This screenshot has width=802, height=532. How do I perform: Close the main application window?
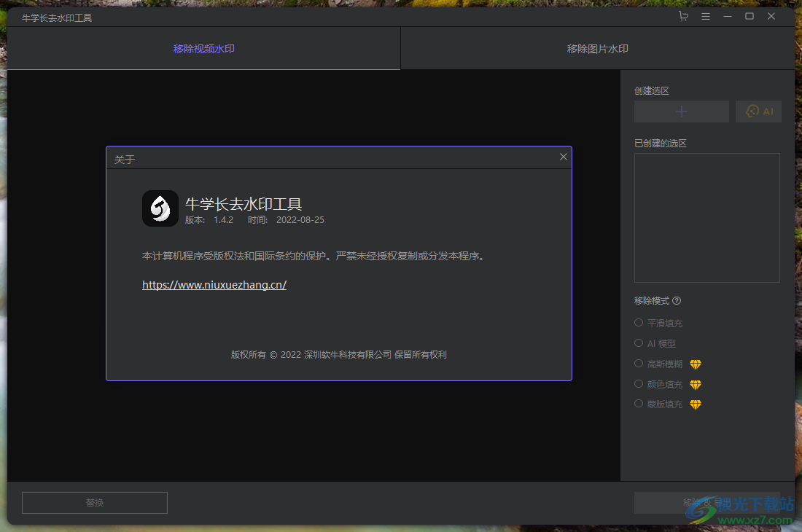[x=771, y=16]
